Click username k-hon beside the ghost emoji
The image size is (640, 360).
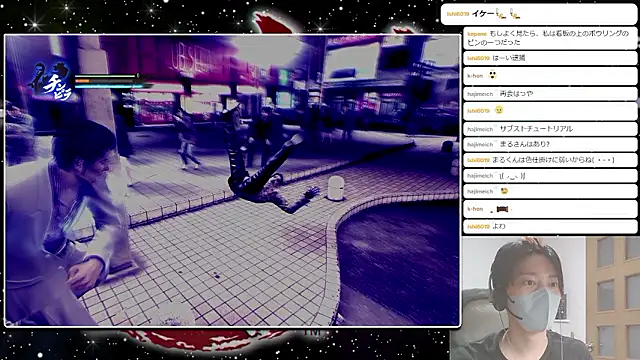point(475,76)
